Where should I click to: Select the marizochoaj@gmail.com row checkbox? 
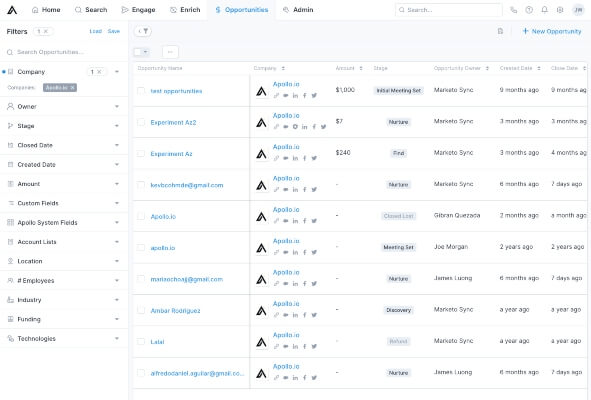[141, 279]
